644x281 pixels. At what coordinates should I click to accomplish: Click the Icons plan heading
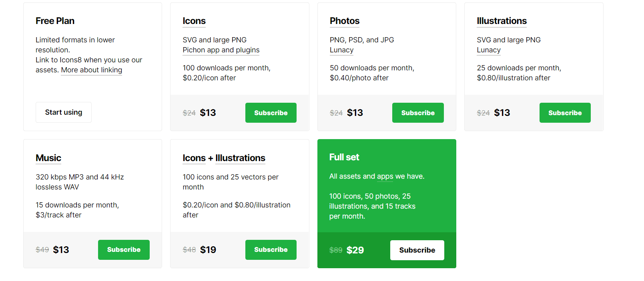194,21
